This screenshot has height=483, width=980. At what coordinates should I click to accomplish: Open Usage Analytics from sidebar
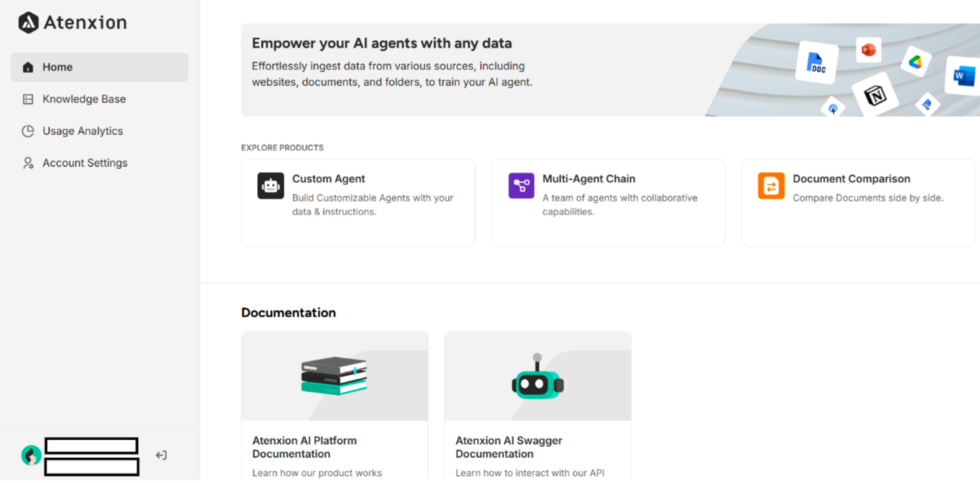(82, 131)
